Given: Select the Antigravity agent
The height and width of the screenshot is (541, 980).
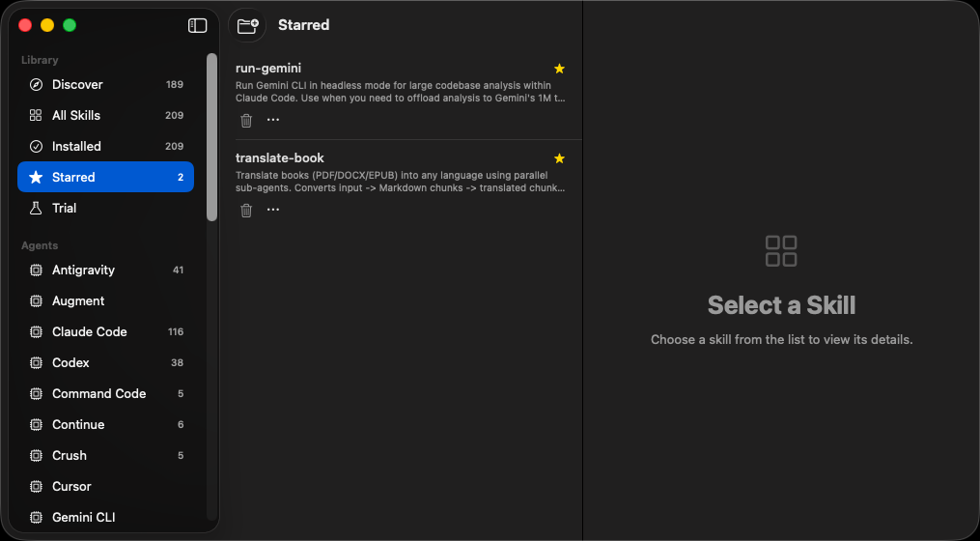Looking at the screenshot, I should coord(105,270).
